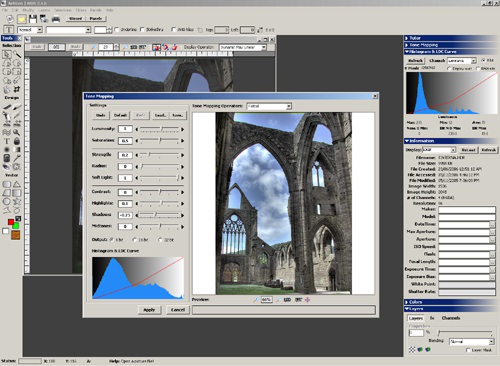Select the 32 bit output radio button

[160, 240]
